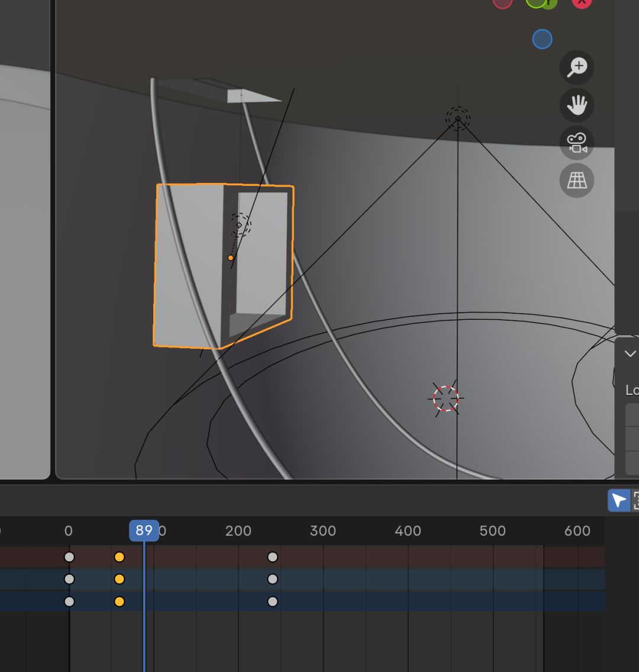Click the red negative X axis circle

tap(503, 2)
